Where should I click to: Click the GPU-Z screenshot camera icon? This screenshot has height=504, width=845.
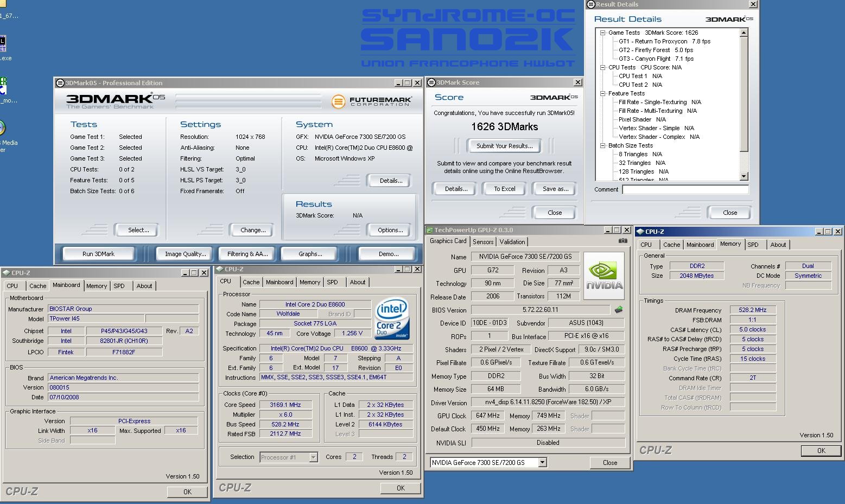point(623,240)
